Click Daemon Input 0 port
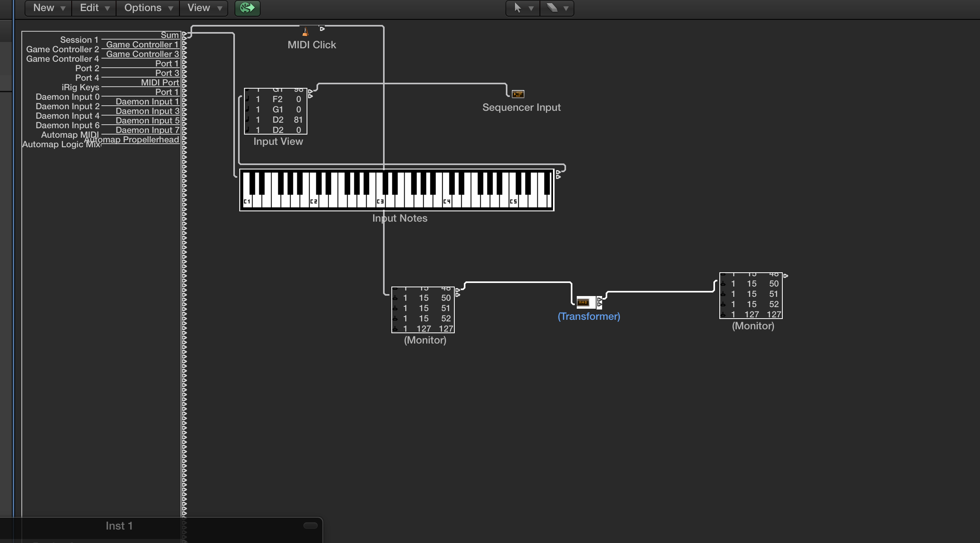The height and width of the screenshot is (543, 980). point(68,97)
